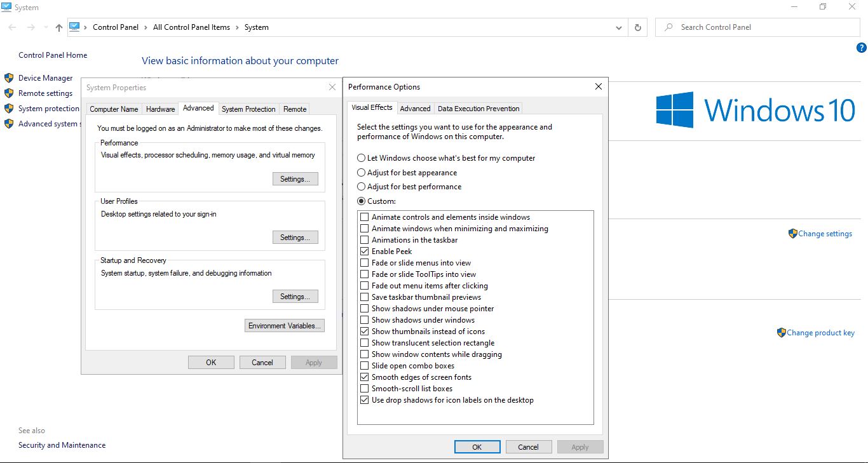Enable Animate controls and elements inside windows

coord(365,217)
